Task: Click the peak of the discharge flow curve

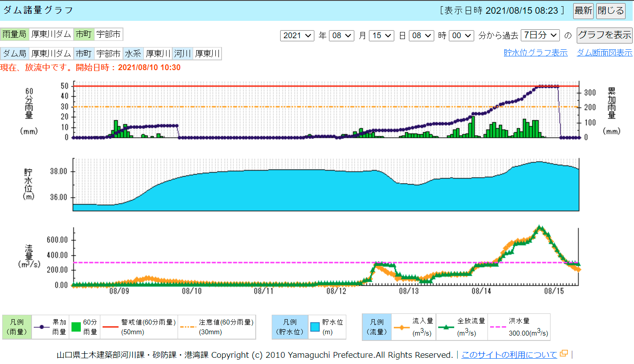Action: pyautogui.click(x=539, y=228)
